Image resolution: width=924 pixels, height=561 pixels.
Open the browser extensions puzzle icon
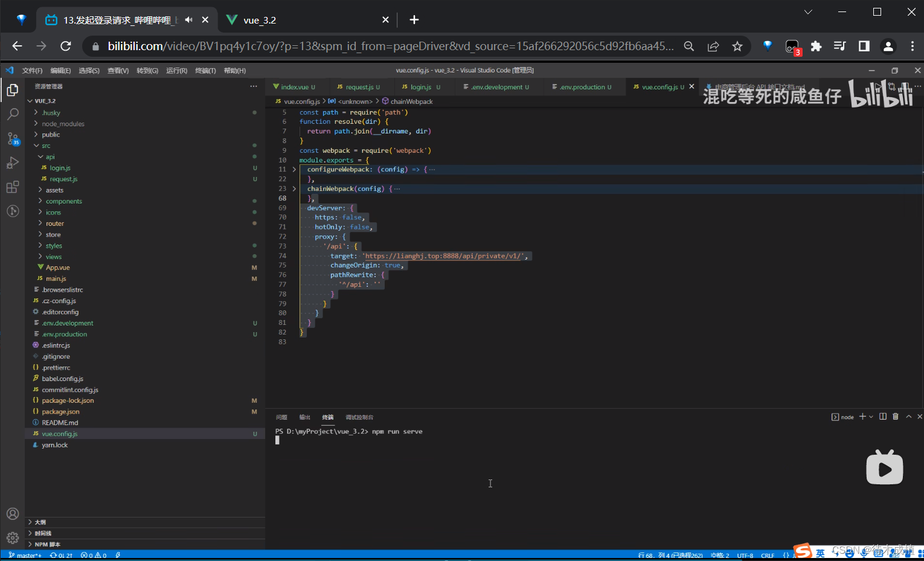[816, 46]
